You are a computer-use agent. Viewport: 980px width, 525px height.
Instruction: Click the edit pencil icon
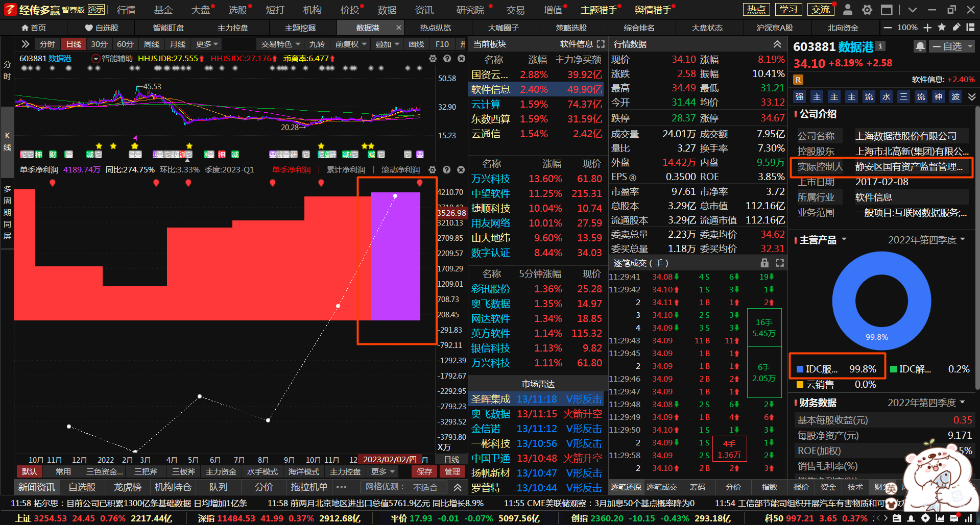click(956, 28)
